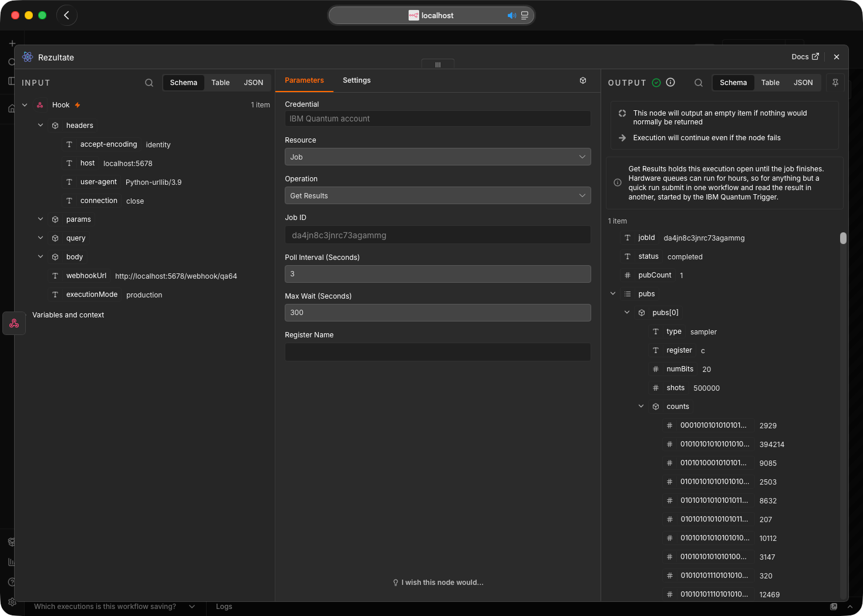Collapse the body group
This screenshot has width=863, height=616.
41,256
